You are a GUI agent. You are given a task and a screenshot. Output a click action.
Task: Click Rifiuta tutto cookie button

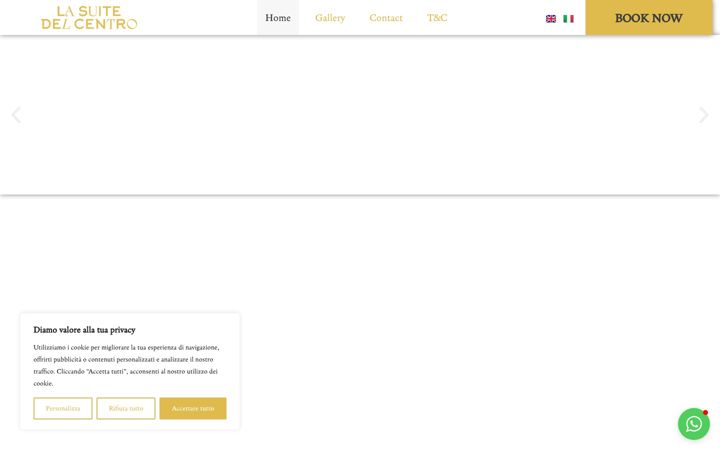pyautogui.click(x=126, y=408)
